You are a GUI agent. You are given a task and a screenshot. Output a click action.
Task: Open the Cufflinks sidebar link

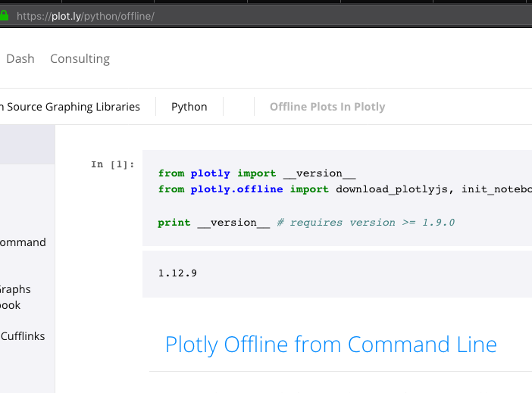(x=23, y=336)
